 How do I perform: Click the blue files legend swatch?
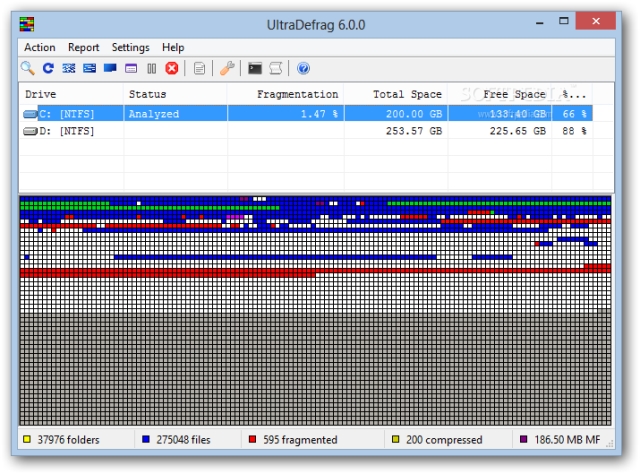[146, 439]
